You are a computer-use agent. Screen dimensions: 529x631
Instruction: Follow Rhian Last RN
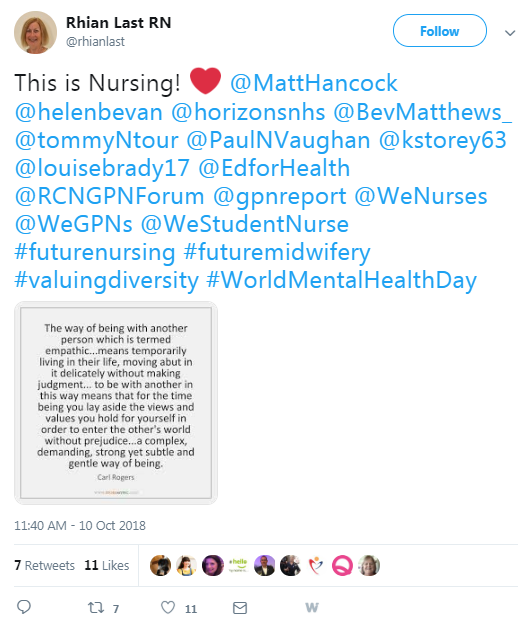(440, 31)
